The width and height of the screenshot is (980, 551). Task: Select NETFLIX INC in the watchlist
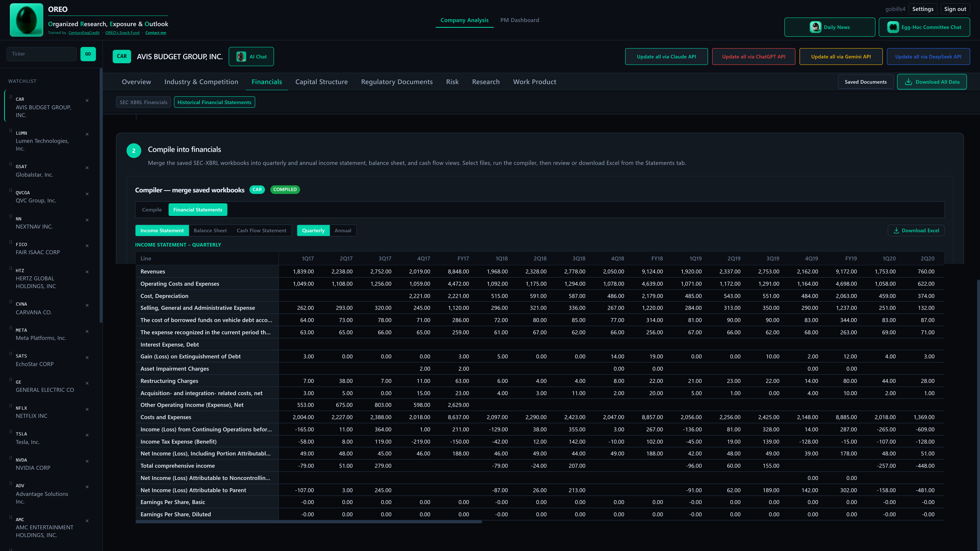(32, 416)
